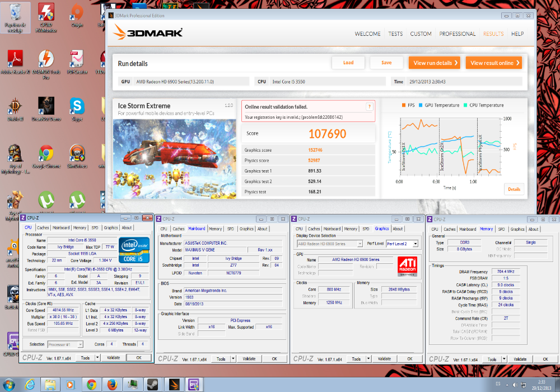The width and height of the screenshot is (560, 392).
Task: Click the Save button in Run details
Action: coord(386,63)
